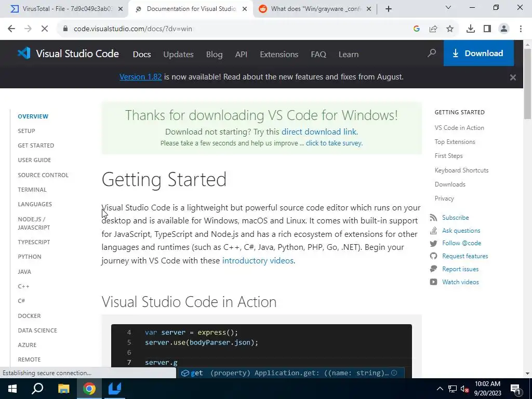Select DATA SCIENCE in the docs sidebar
This screenshot has height=399, width=532.
[x=37, y=330]
